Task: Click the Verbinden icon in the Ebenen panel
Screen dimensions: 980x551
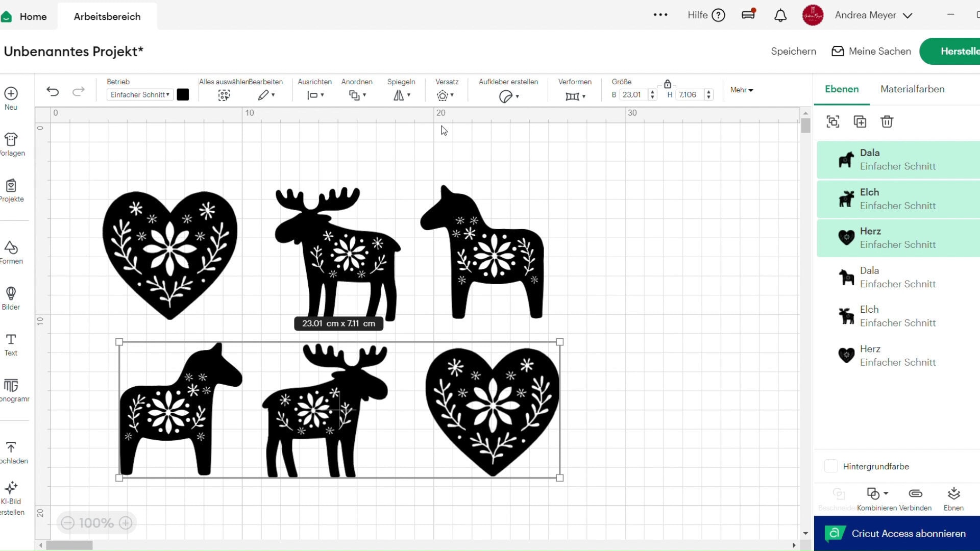Action: point(916,494)
